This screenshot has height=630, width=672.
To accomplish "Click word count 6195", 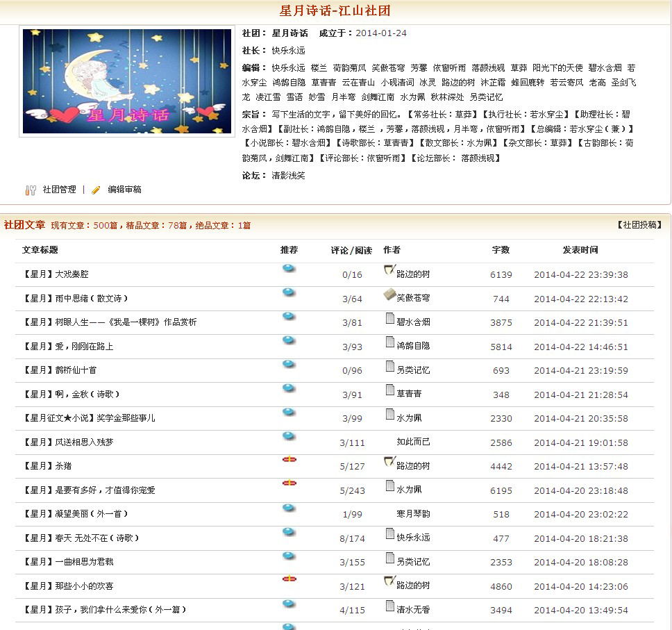I will [x=501, y=490].
